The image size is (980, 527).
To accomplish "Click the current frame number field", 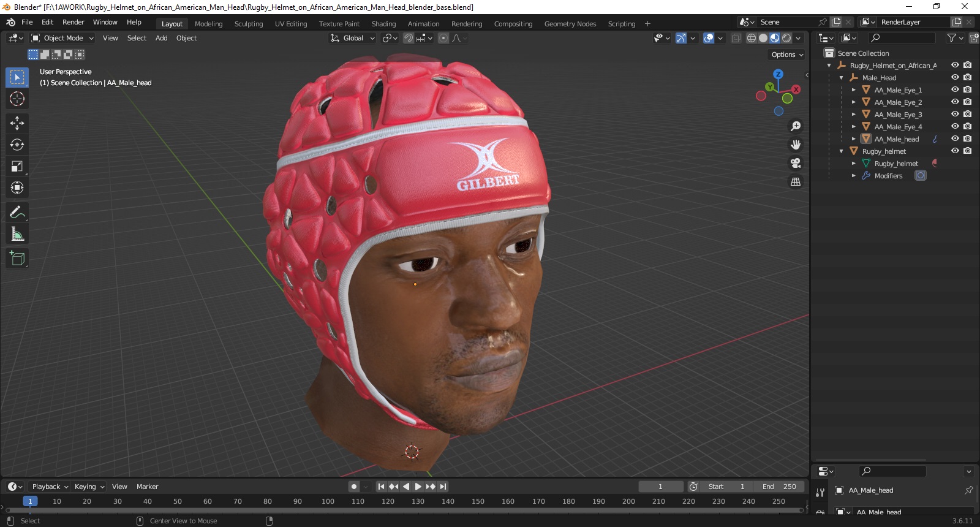I will [660, 487].
